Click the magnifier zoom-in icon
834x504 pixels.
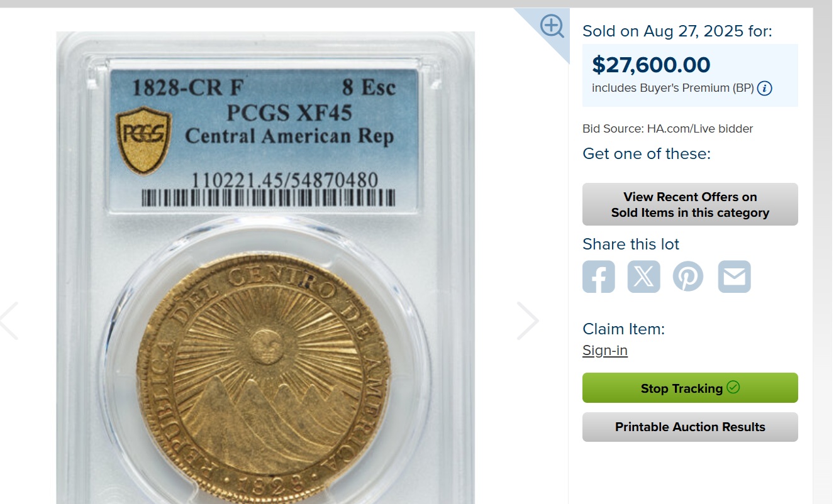(x=552, y=26)
